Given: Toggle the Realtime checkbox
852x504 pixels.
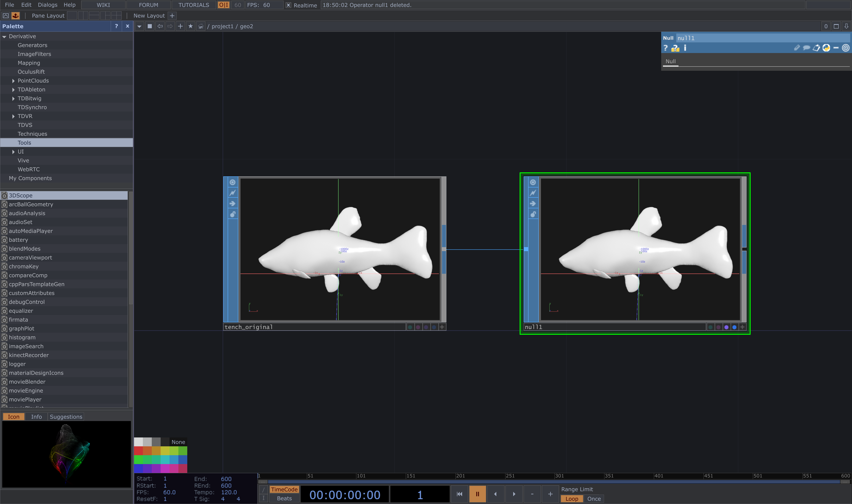Looking at the screenshot, I should 288,5.
